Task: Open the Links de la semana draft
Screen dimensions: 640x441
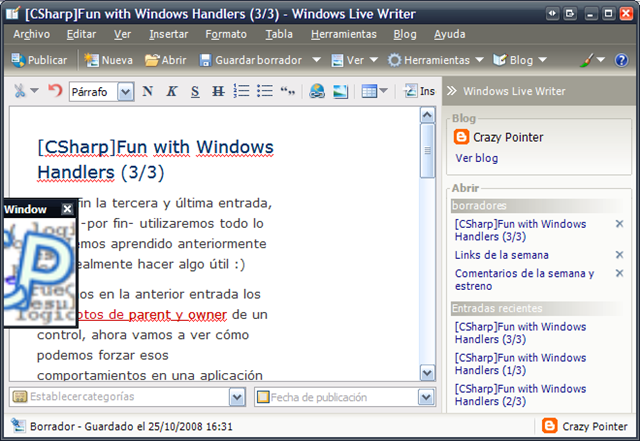Action: point(502,255)
